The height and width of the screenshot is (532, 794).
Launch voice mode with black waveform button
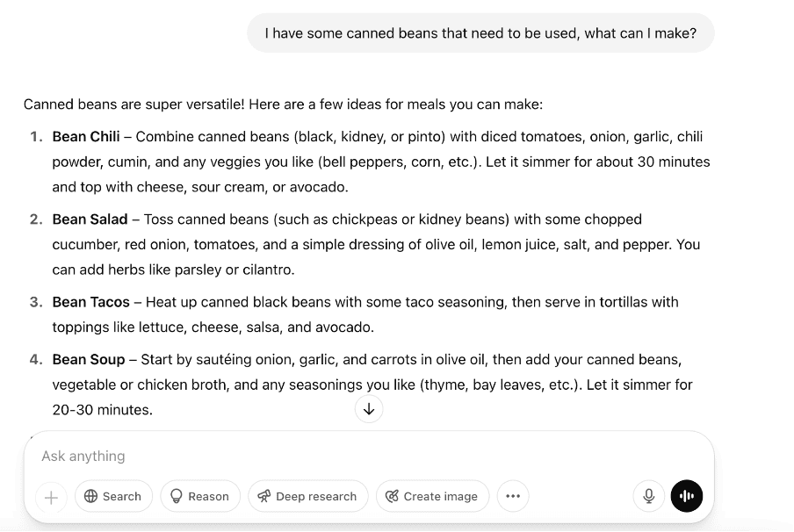click(687, 496)
